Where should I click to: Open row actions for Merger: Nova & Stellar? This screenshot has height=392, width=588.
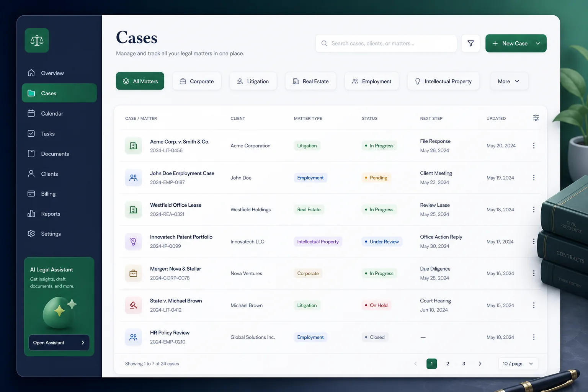tap(534, 273)
